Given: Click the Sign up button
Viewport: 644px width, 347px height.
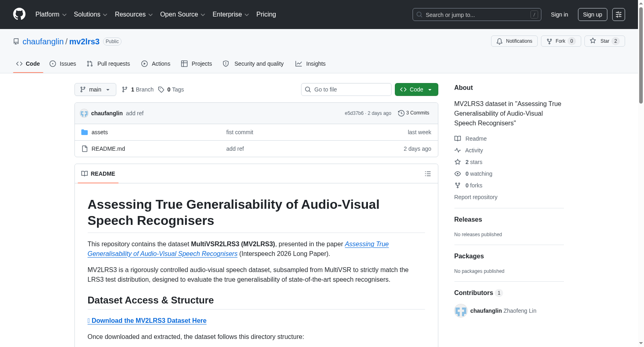Looking at the screenshot, I should (x=592, y=15).
